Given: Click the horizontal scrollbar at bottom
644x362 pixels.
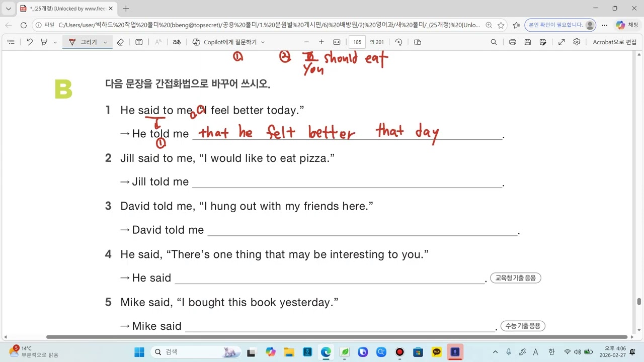Looking at the screenshot, I should tap(337, 337).
